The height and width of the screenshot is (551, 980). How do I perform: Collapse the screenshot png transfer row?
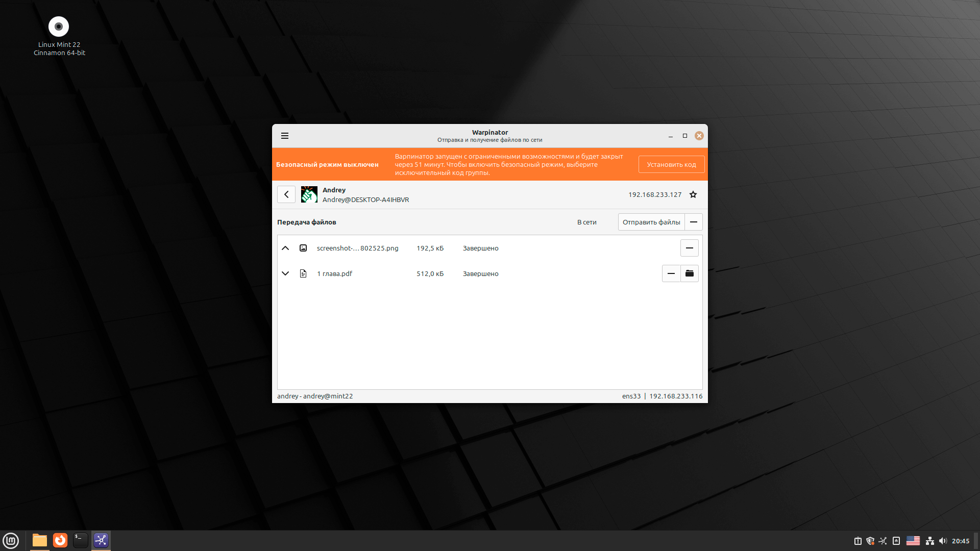(x=285, y=248)
